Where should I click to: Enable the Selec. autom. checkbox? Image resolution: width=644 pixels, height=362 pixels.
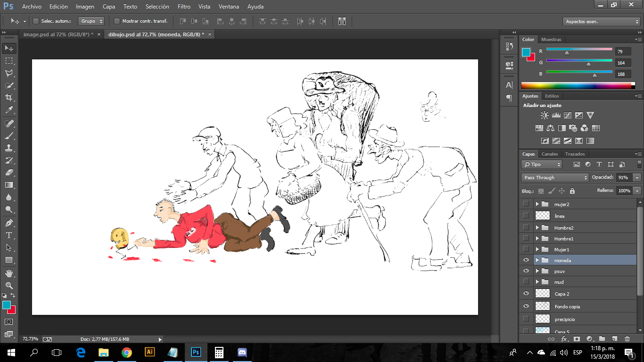point(35,21)
